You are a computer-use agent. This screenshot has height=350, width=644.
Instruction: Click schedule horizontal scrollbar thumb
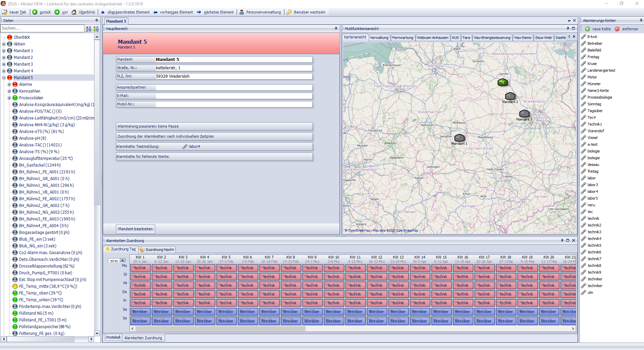220,328
